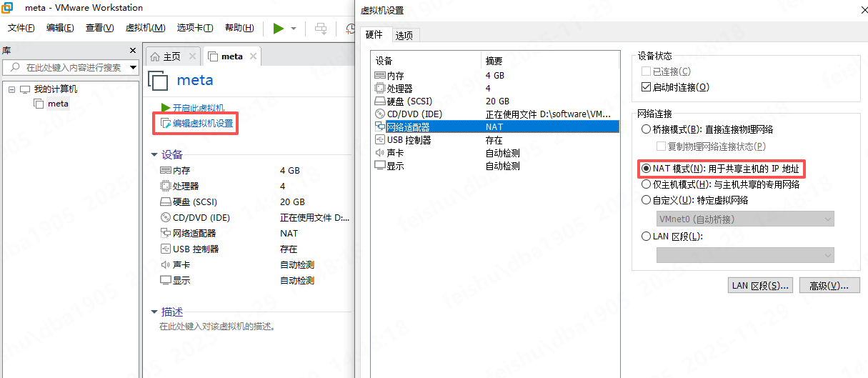Select CD/DVD (IDE) icon in settings list
The image size is (868, 378).
pyautogui.click(x=380, y=114)
